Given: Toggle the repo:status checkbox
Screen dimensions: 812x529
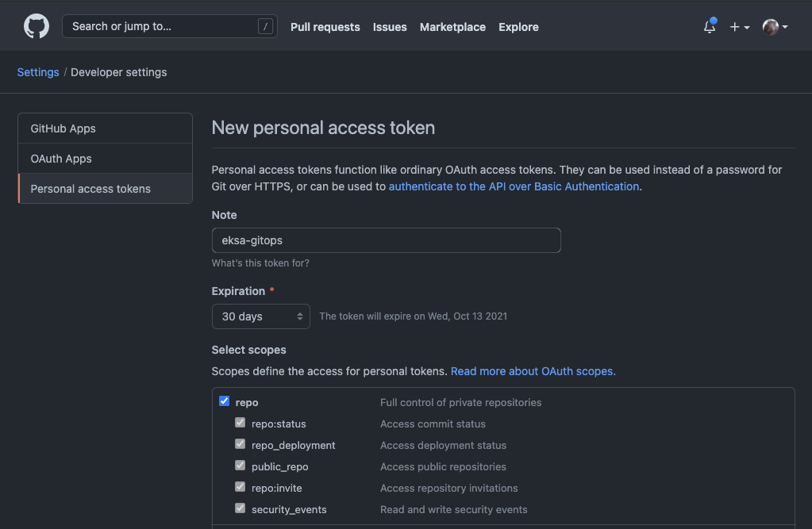Looking at the screenshot, I should pos(241,423).
